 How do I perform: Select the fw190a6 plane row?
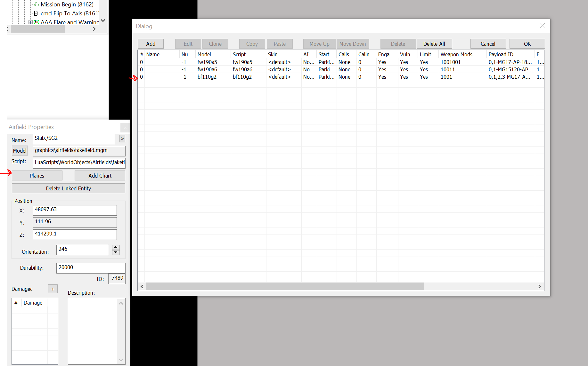[x=341, y=69]
